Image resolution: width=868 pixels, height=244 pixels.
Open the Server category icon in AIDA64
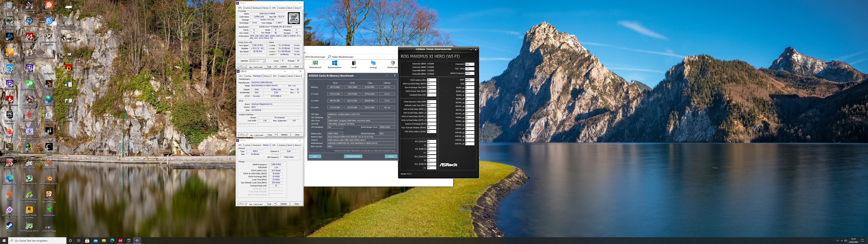pyautogui.click(x=354, y=64)
